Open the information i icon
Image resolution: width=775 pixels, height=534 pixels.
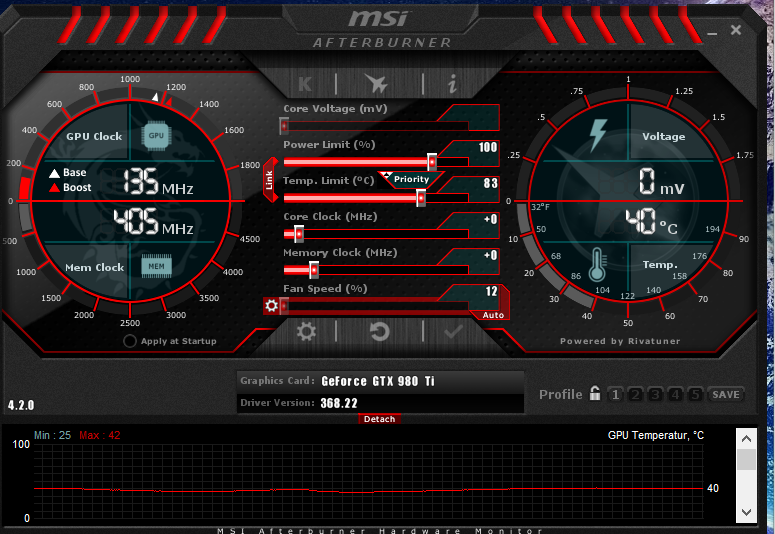(x=452, y=84)
